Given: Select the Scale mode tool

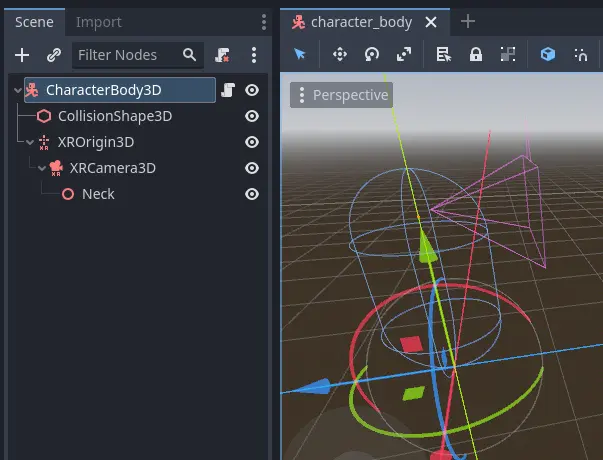Looking at the screenshot, I should pyautogui.click(x=403, y=55).
